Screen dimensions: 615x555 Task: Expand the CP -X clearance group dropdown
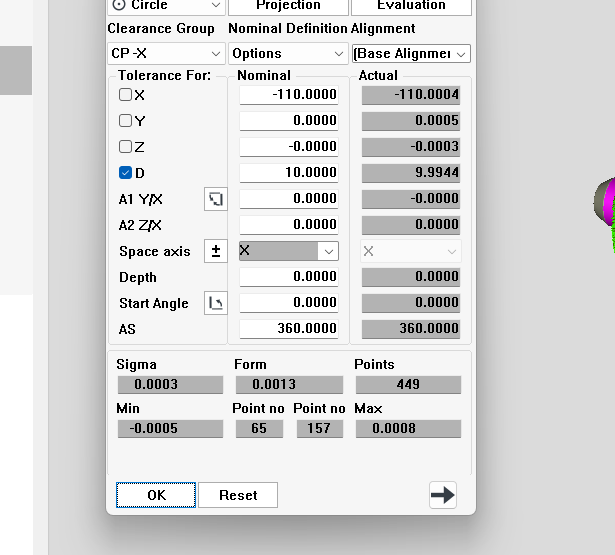click(x=166, y=53)
